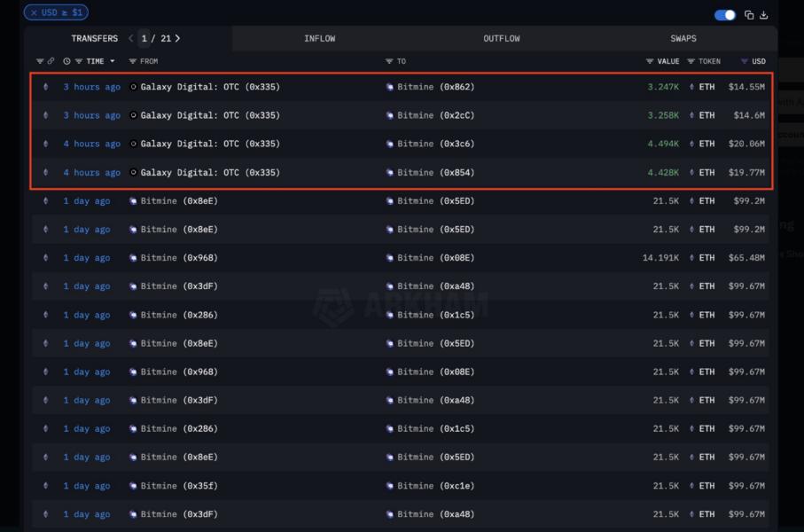Open the TOKEN column filter funnel
This screenshot has height=532, width=804.
pos(691,61)
